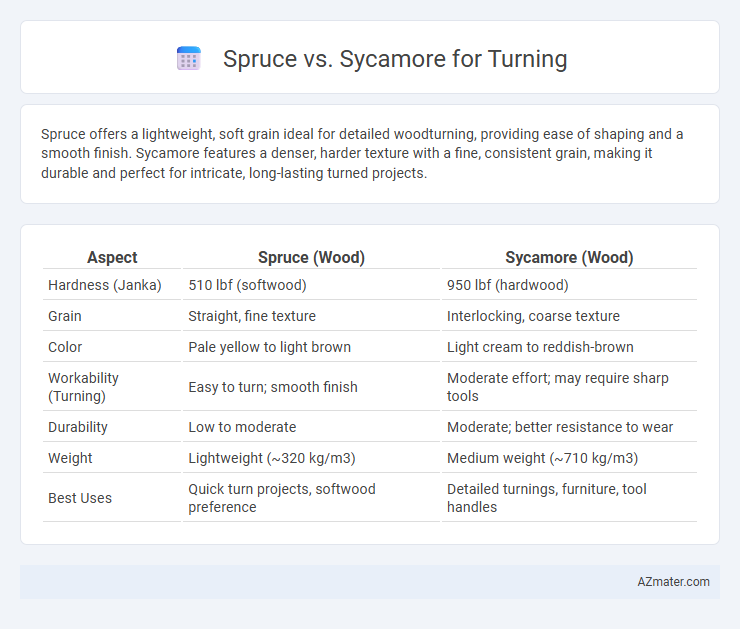
Task: Select the 'Straight, fine texture' cell
Action: coord(311,316)
